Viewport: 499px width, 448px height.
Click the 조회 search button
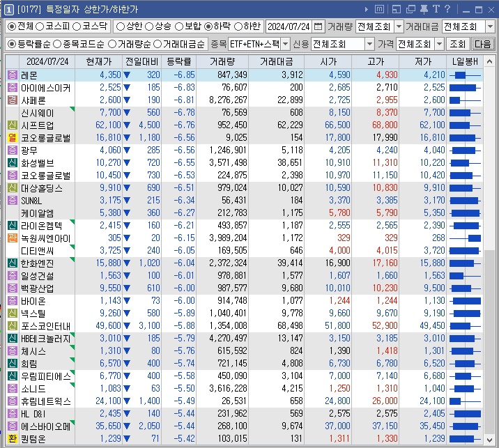click(458, 44)
